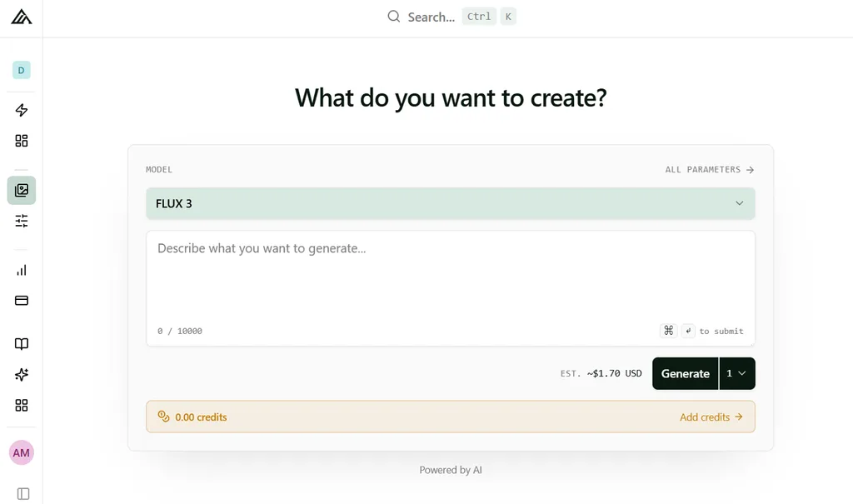Open the four-tile dashboard icon below the lightning bolt
853x504 pixels.
(x=21, y=141)
